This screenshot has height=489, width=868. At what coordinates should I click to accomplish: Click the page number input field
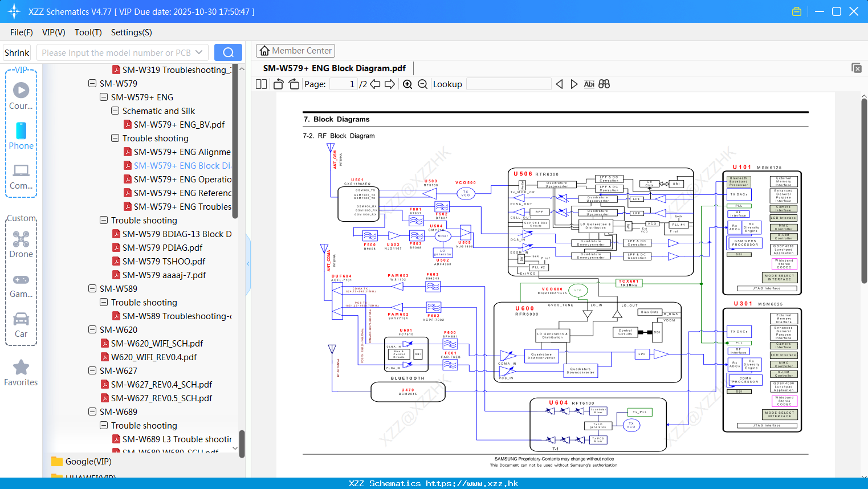tap(344, 84)
